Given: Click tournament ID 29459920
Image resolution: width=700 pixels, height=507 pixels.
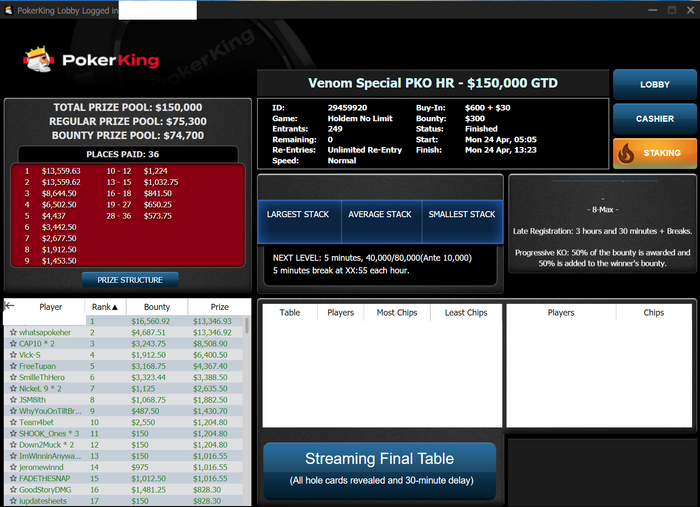Looking at the screenshot, I should 347,108.
